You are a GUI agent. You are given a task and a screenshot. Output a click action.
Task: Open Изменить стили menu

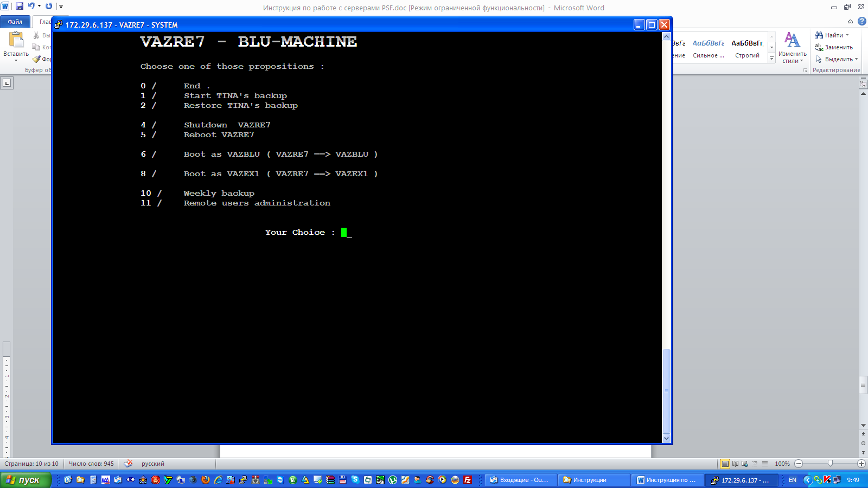[792, 48]
